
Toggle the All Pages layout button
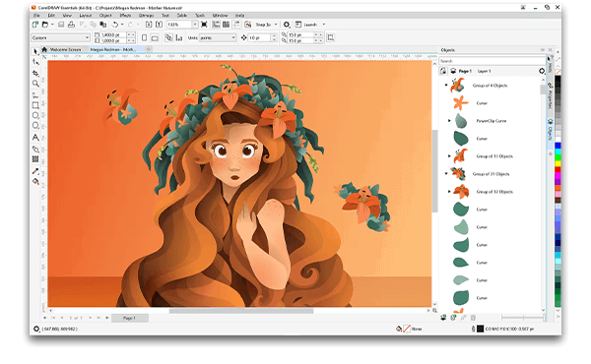click(168, 37)
